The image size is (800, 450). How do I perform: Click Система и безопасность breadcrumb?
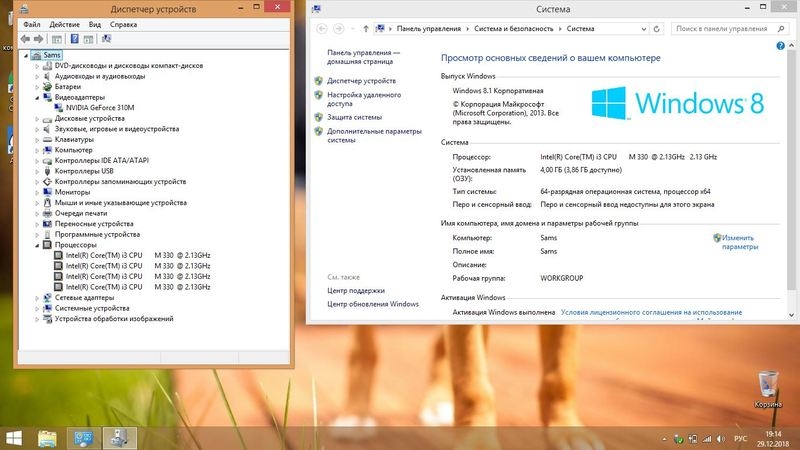pyautogui.click(x=513, y=29)
